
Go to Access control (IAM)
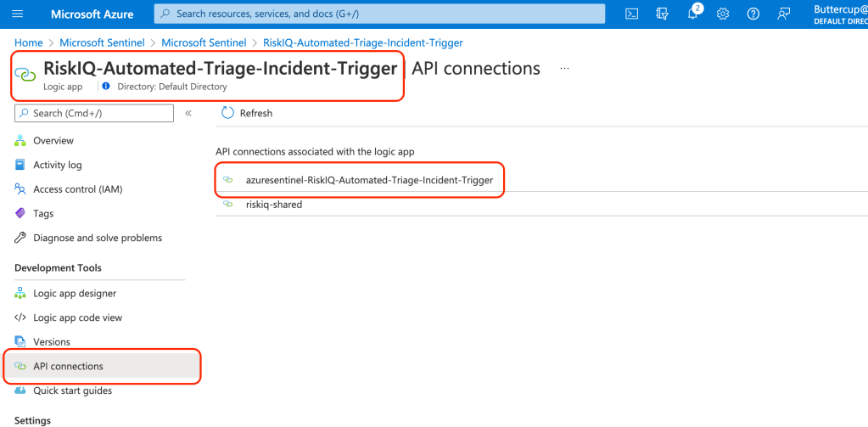click(x=78, y=189)
